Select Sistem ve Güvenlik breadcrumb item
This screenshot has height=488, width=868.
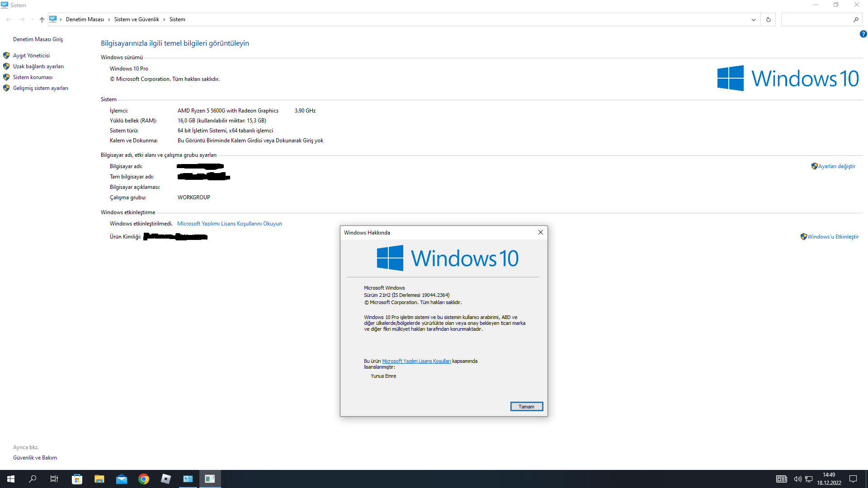click(137, 19)
